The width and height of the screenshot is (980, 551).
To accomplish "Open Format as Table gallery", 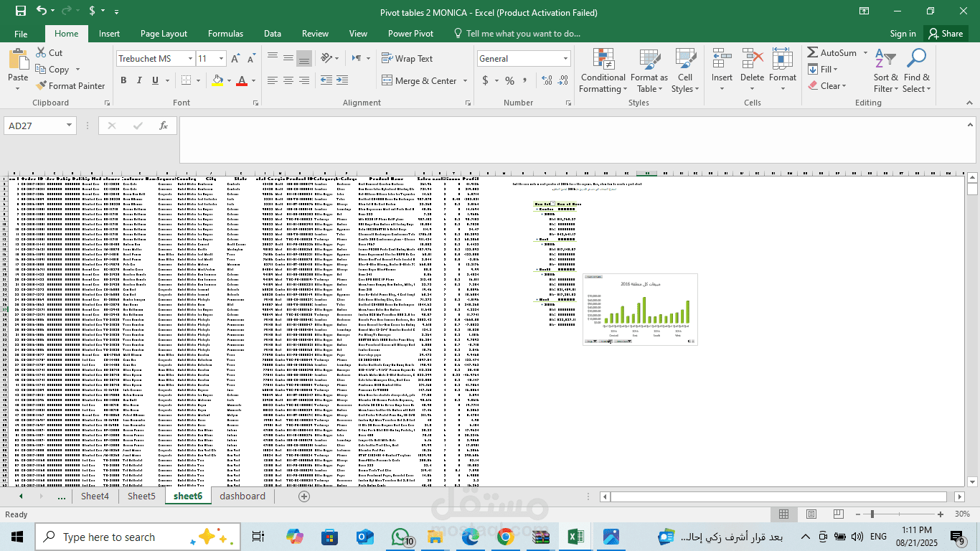I will 649,71.
